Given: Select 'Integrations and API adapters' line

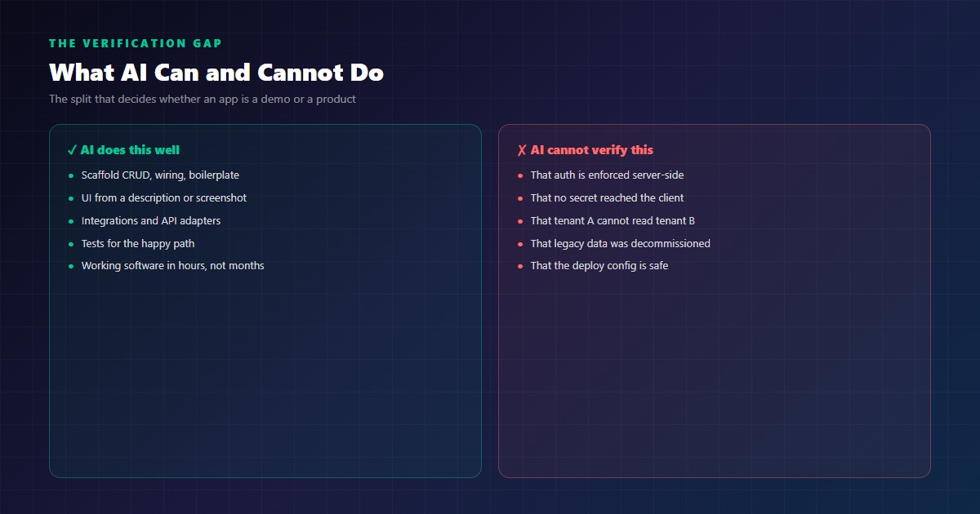Looking at the screenshot, I should [x=151, y=221].
